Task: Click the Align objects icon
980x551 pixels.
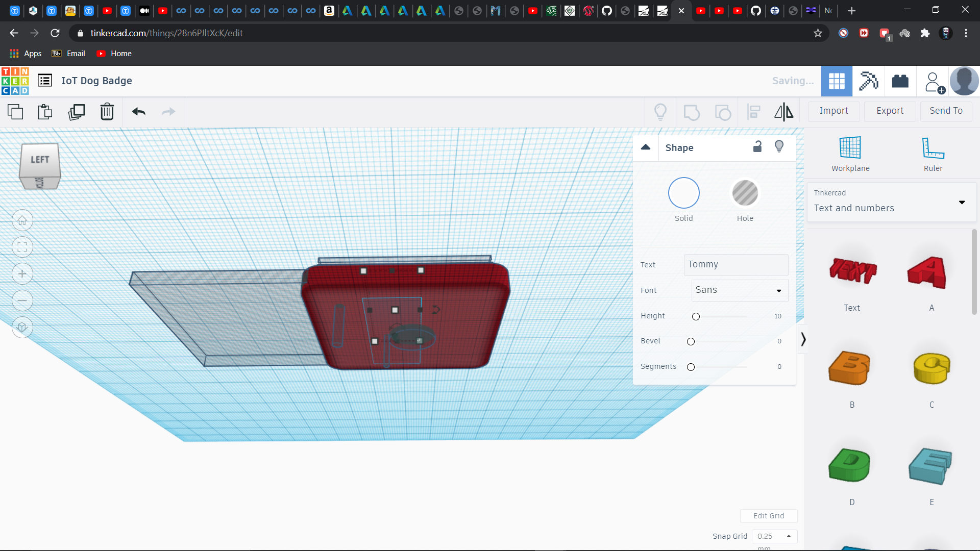Action: (753, 111)
